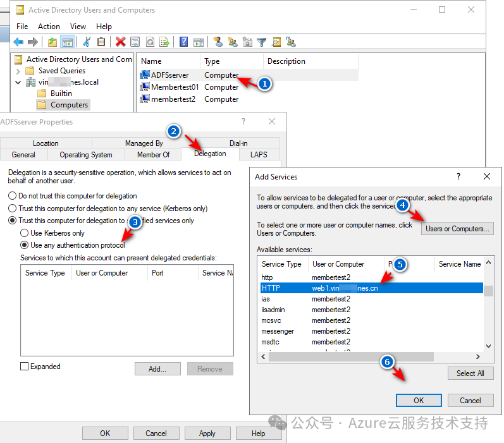Click ADFSserver computer icon in list
This screenshot has height=443, width=504.
coord(145,75)
